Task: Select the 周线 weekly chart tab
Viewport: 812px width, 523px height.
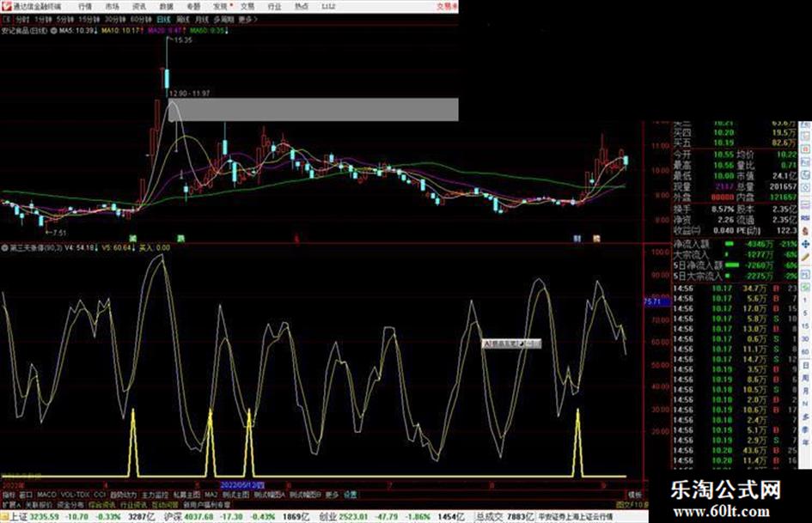Action: click(x=183, y=19)
